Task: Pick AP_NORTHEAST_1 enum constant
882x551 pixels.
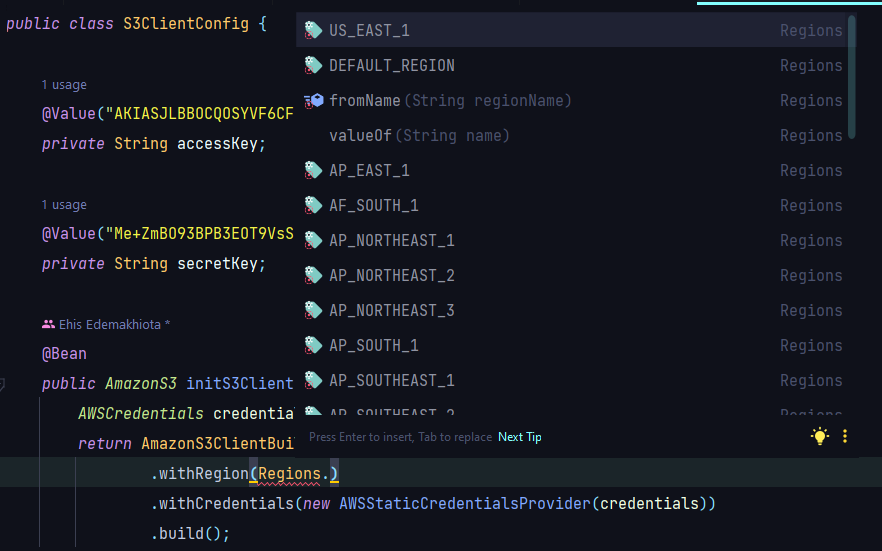Action: pyautogui.click(x=572, y=240)
